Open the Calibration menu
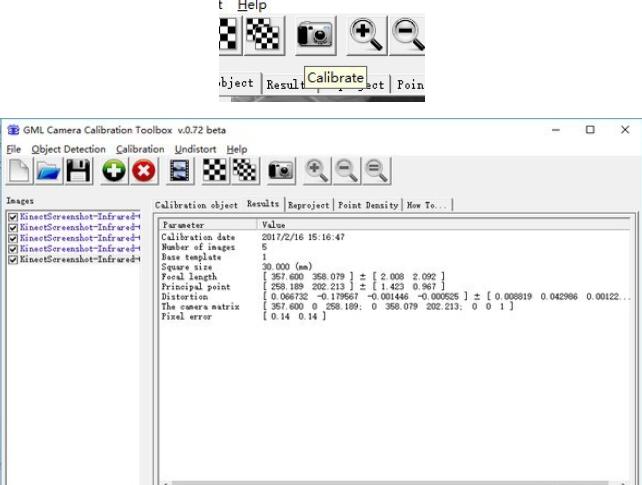This screenshot has width=642, height=485. (140, 149)
